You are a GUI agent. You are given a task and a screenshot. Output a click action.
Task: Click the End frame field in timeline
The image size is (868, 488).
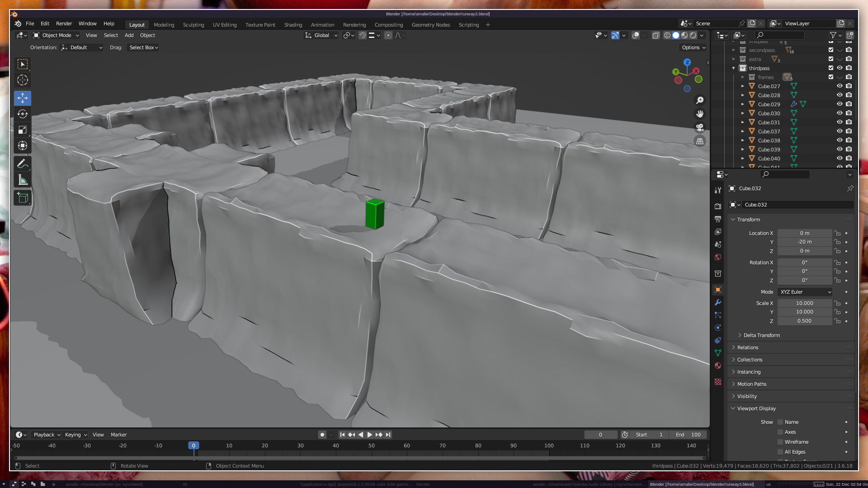click(x=688, y=435)
